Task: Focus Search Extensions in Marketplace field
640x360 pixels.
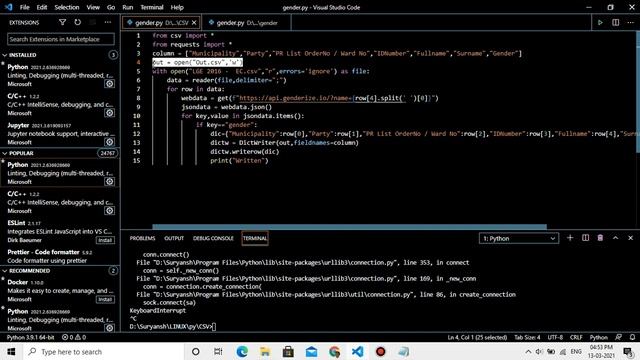Action: [61, 39]
